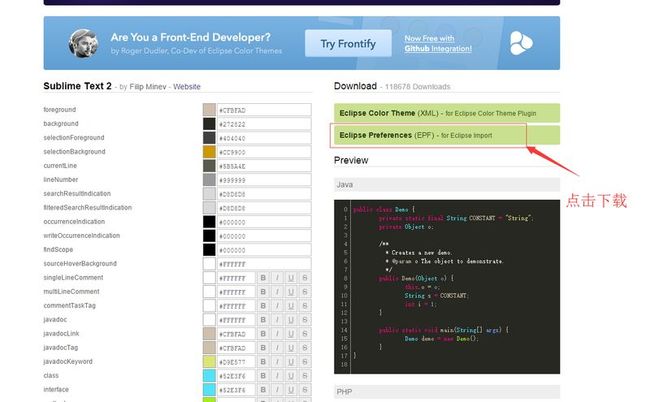Toggle italic for javadoc row
The width and height of the screenshot is (650, 402).
click(277, 320)
